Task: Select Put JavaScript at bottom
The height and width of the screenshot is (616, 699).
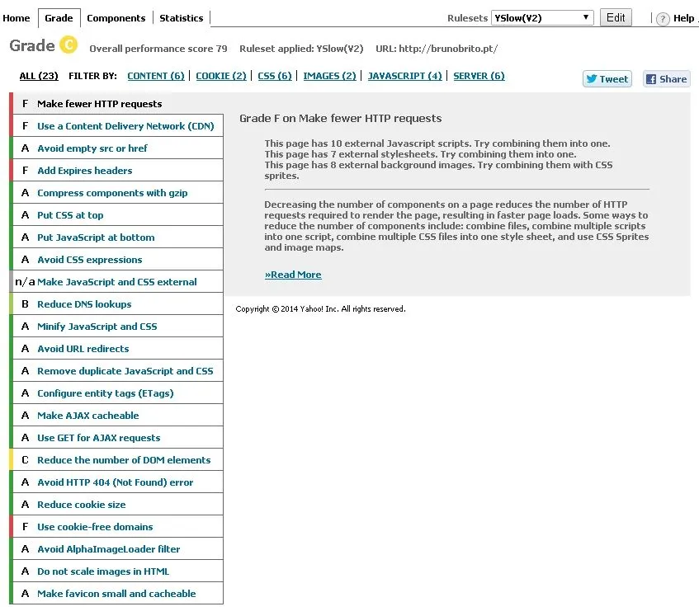Action: (118, 237)
